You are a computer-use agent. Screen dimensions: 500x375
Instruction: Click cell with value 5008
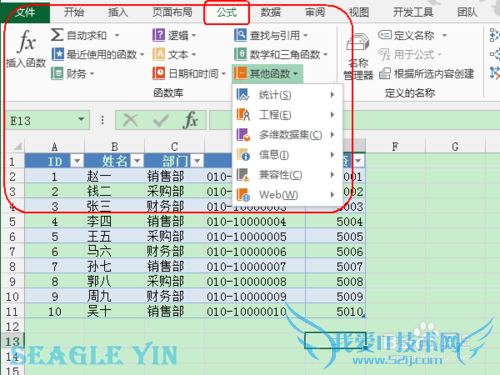(x=335, y=281)
